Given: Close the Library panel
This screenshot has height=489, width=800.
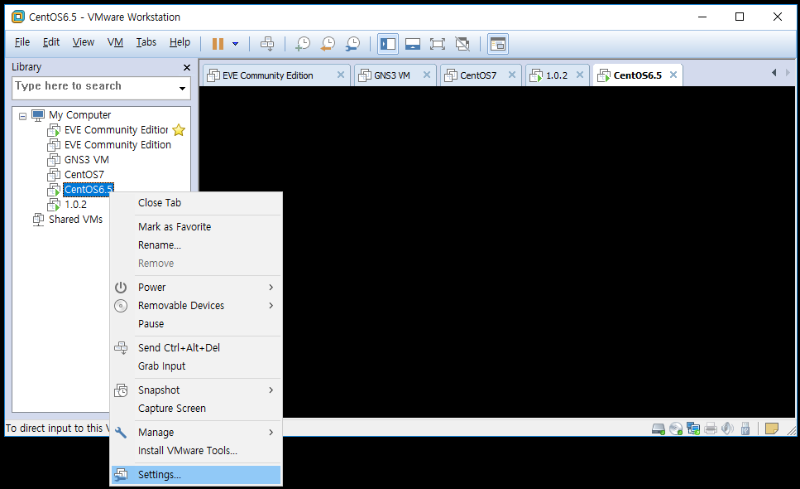Looking at the screenshot, I should click(x=187, y=67).
